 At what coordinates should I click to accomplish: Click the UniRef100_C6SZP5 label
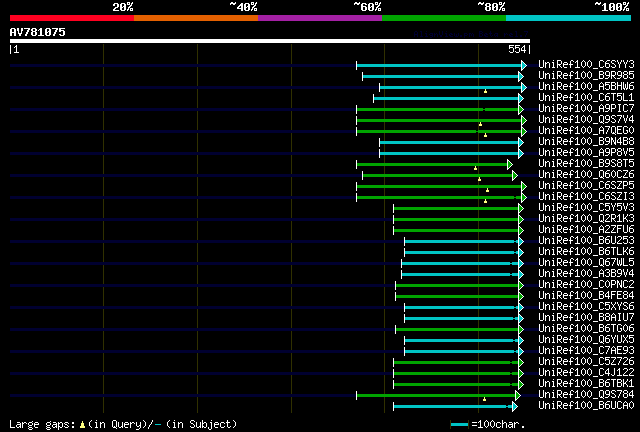[586, 186]
